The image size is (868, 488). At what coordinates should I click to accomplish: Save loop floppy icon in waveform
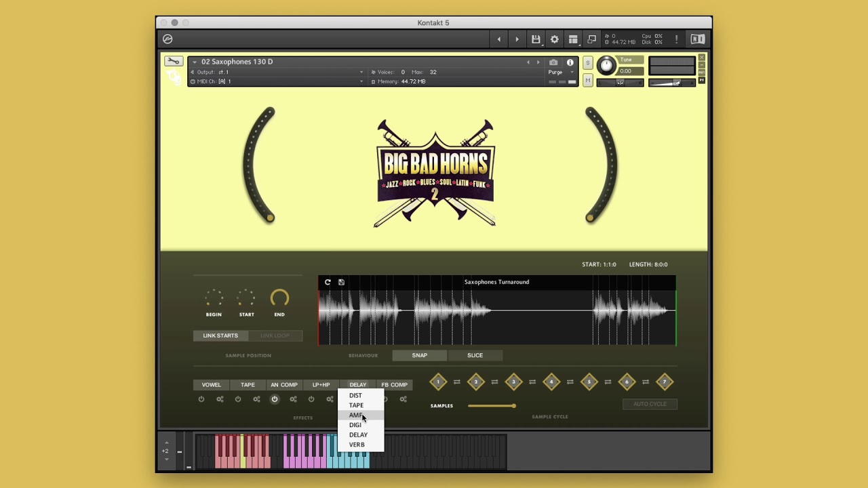coord(341,282)
